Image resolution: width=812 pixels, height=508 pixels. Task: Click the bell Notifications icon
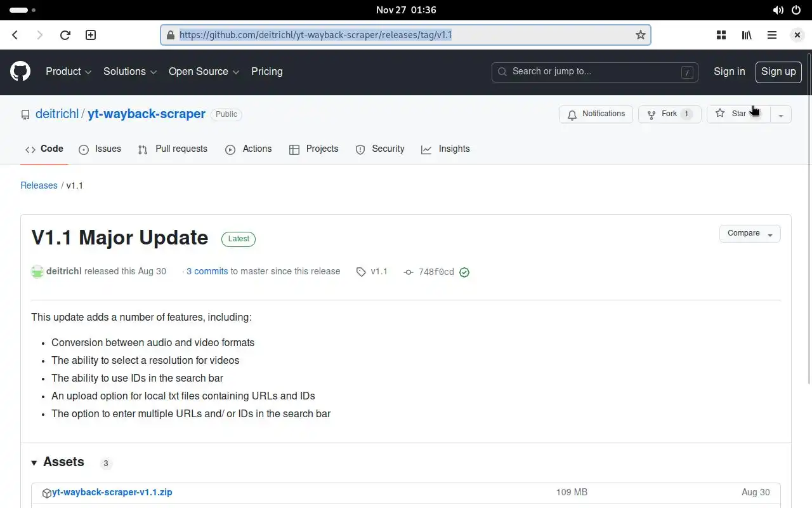[572, 114]
